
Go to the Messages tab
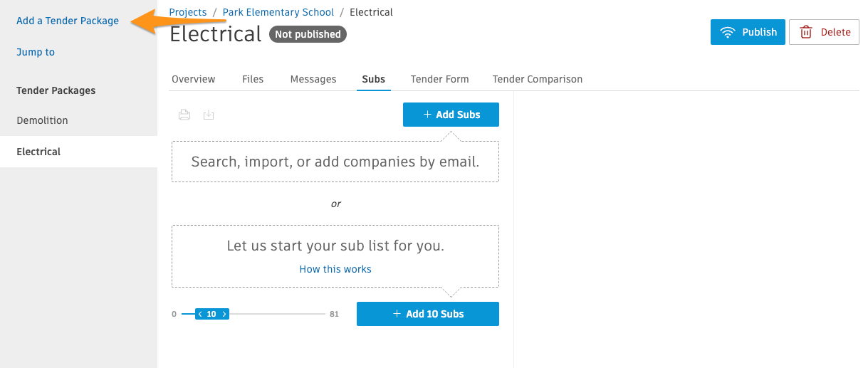pos(313,79)
